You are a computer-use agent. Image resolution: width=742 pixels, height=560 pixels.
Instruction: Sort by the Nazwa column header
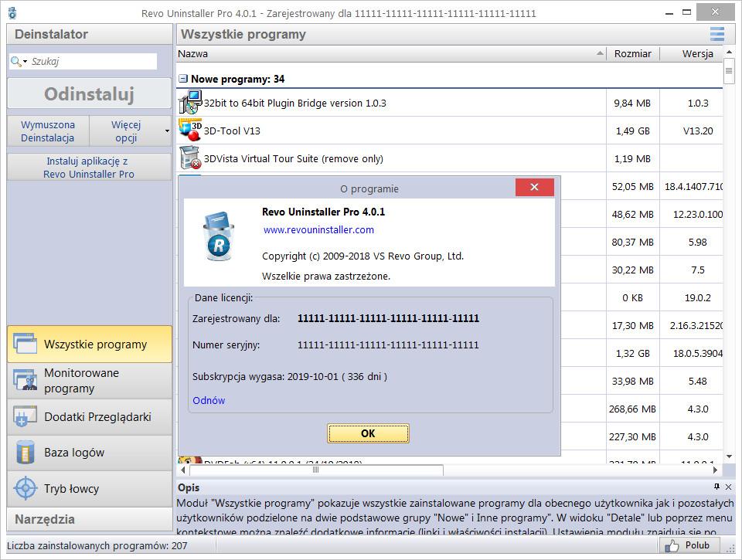click(x=391, y=53)
